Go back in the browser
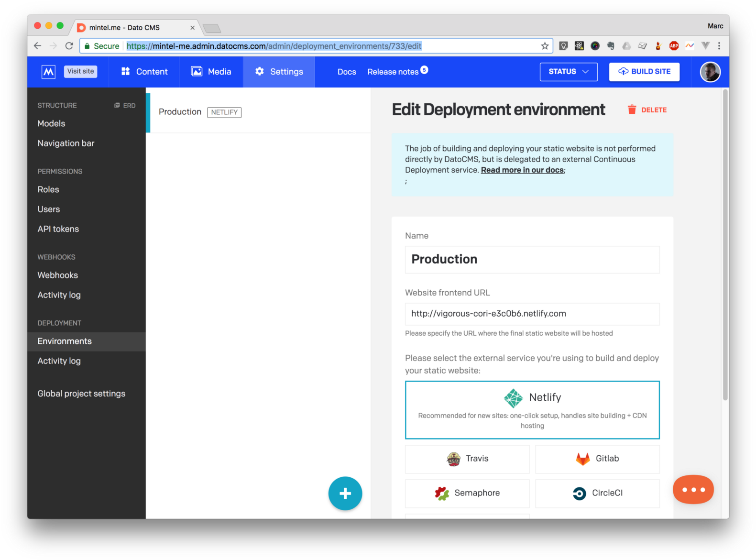 click(38, 46)
